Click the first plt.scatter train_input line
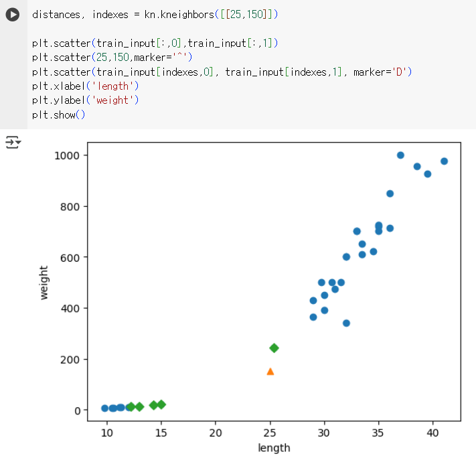Image resolution: width=476 pixels, height=462 pixels. pyautogui.click(x=155, y=43)
